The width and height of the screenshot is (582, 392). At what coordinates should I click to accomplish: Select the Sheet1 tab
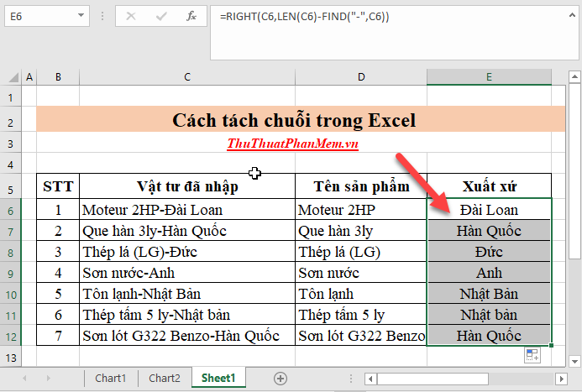[x=220, y=378]
